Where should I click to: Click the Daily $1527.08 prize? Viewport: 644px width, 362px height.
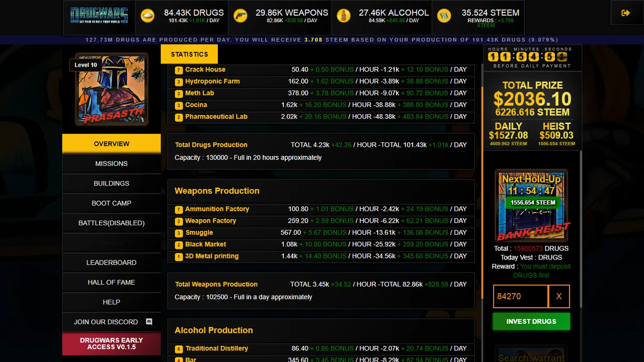pyautogui.click(x=508, y=135)
